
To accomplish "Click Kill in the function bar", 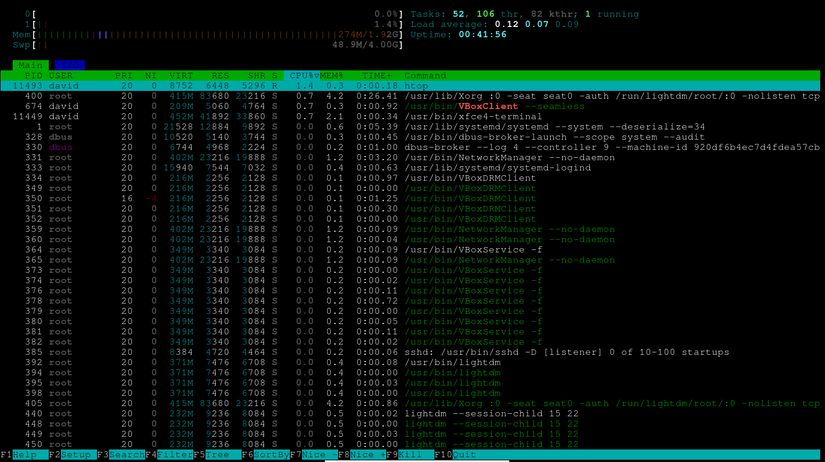I will click(x=411, y=455).
